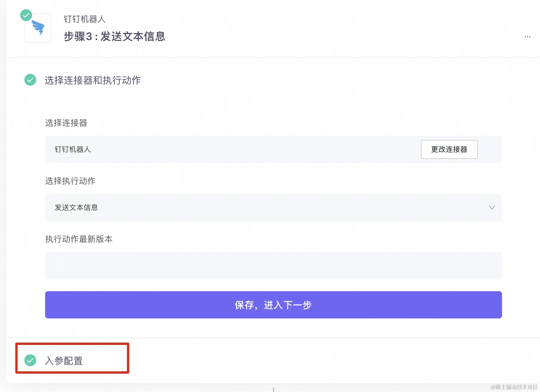Screen dimensions: 540x392
Task: Click the 更改连接器 button
Action: pos(449,149)
